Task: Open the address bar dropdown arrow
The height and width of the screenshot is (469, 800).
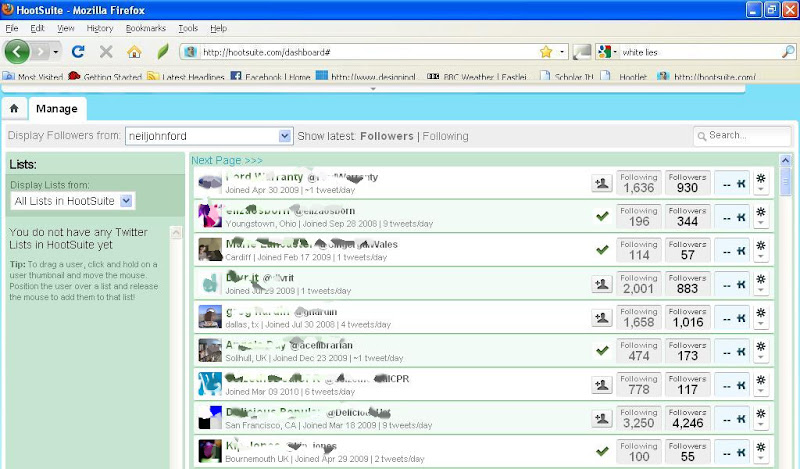Action: coord(562,52)
